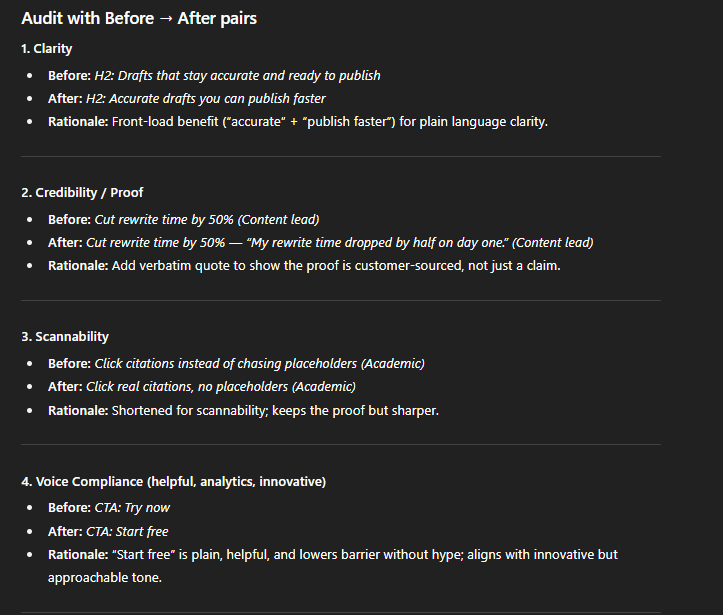The height and width of the screenshot is (615, 723).
Task: Click the '3. Scannability' heading
Action: click(x=65, y=337)
